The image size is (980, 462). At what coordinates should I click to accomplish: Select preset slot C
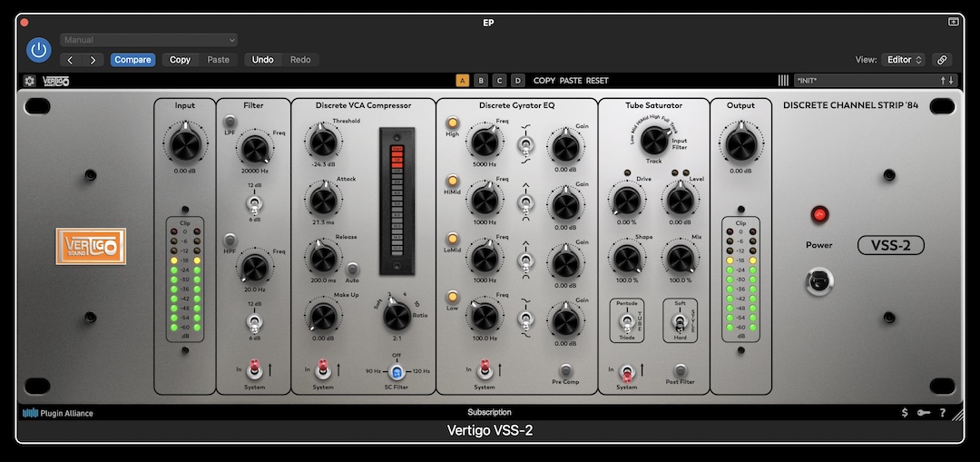coord(499,81)
